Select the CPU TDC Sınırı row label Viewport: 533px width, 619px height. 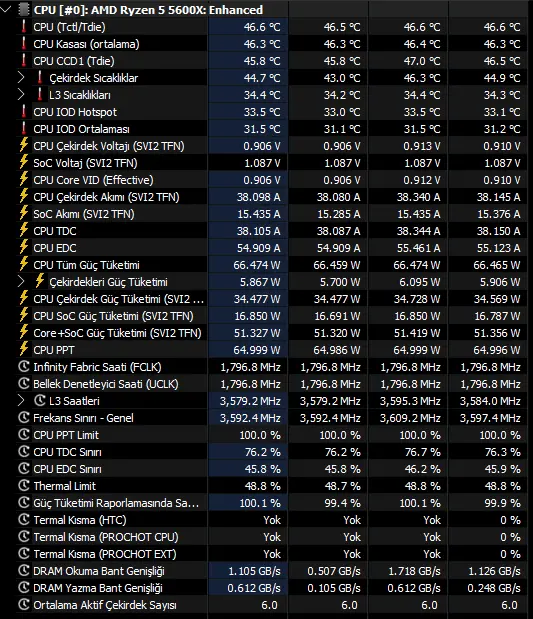coord(67,452)
